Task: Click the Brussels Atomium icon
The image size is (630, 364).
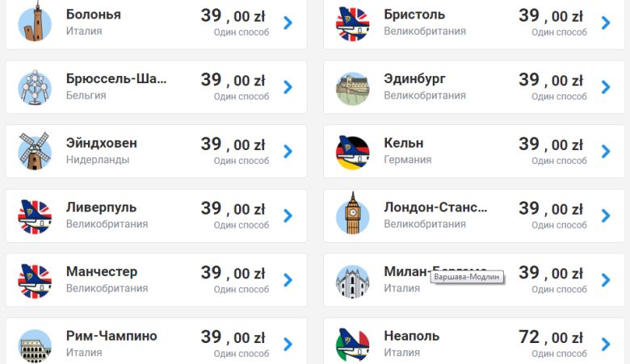Action: point(35,87)
